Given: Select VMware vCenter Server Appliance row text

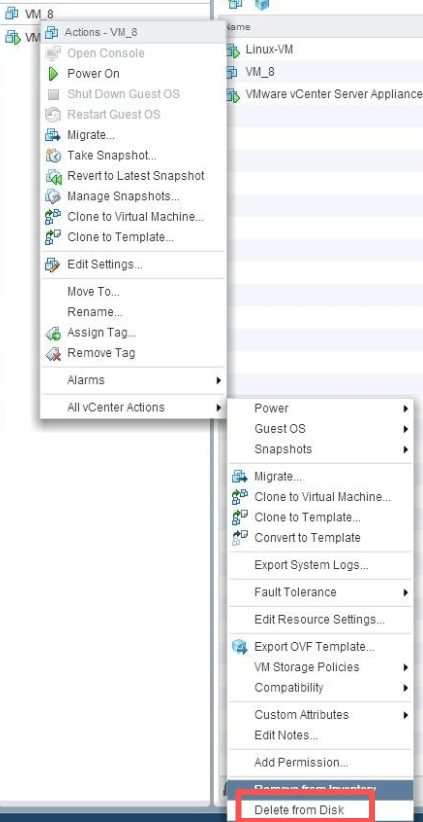Looking at the screenshot, I should [x=333, y=94].
